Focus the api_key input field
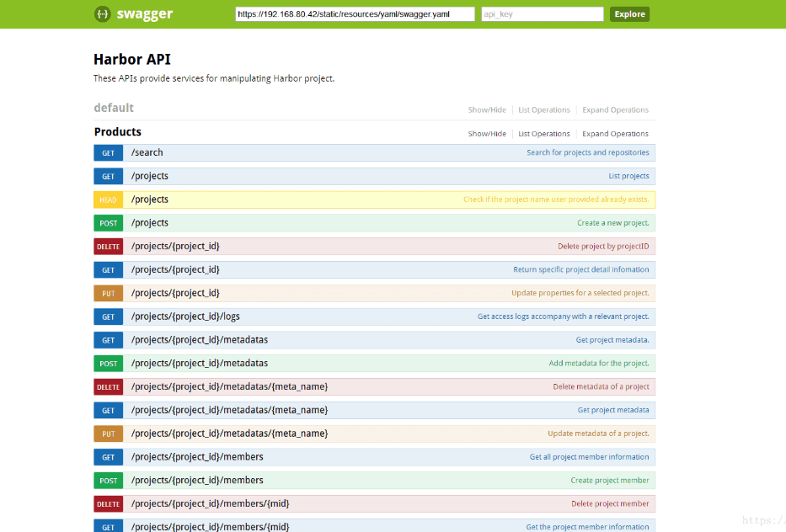The image size is (786, 532). coord(543,14)
